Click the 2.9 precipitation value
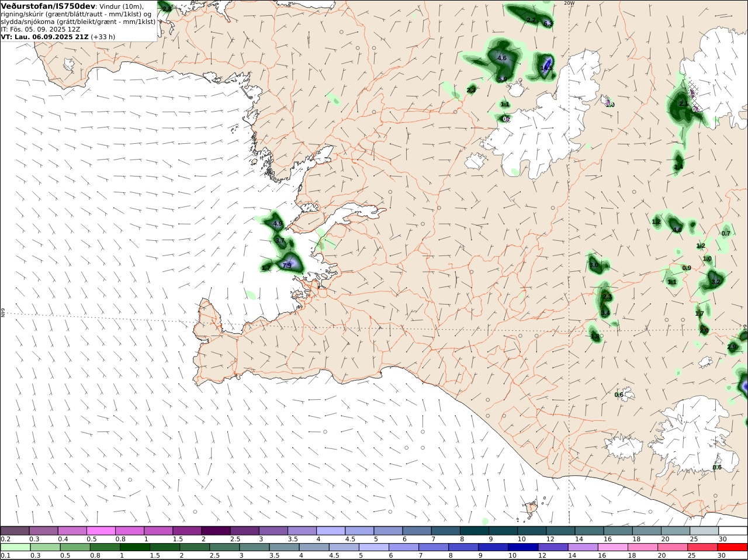The width and height of the screenshot is (748, 560). click(732, 347)
